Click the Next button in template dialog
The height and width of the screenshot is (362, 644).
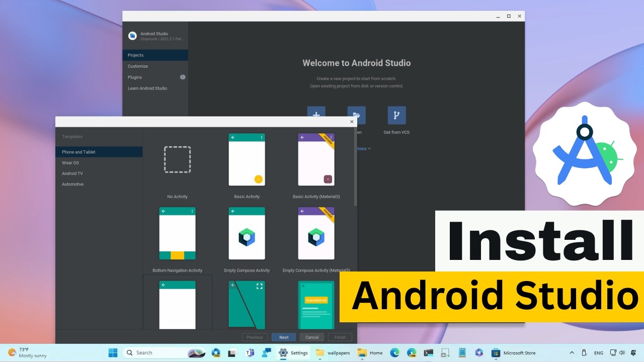click(x=284, y=337)
